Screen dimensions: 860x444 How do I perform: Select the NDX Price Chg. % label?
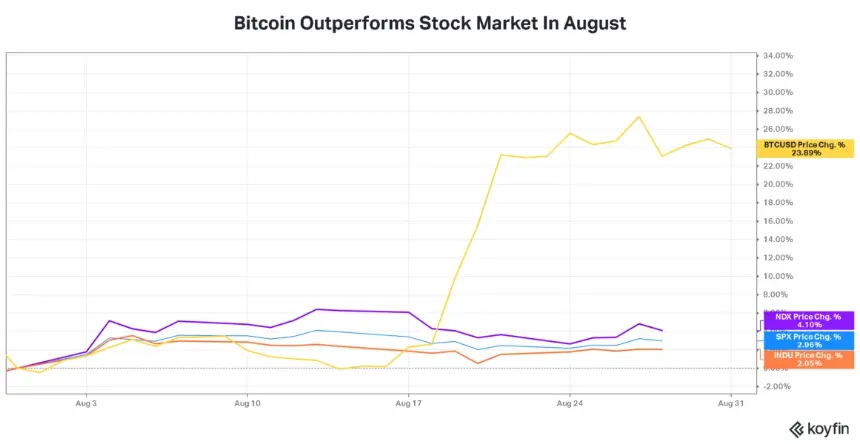click(x=808, y=321)
